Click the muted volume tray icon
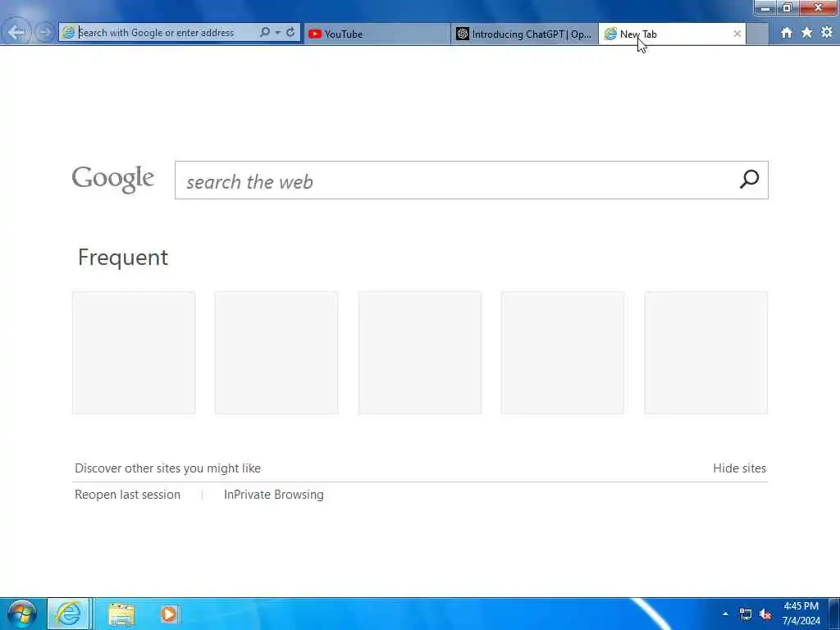This screenshot has width=840, height=630. click(x=765, y=614)
